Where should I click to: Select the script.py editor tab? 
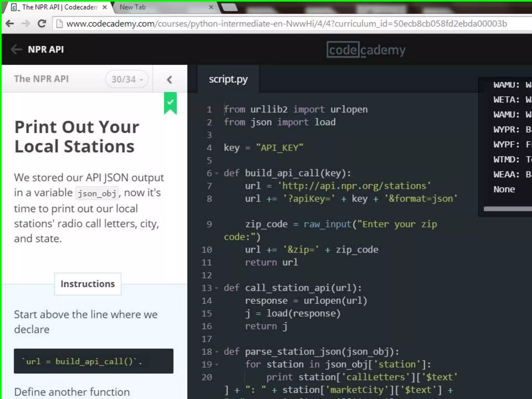pos(228,79)
